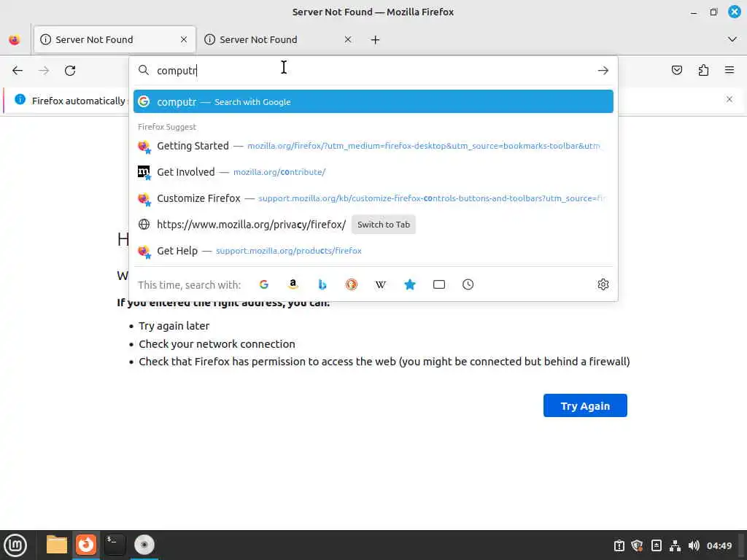Search bookmarks using star icon
The height and width of the screenshot is (560, 747).
[410, 285]
